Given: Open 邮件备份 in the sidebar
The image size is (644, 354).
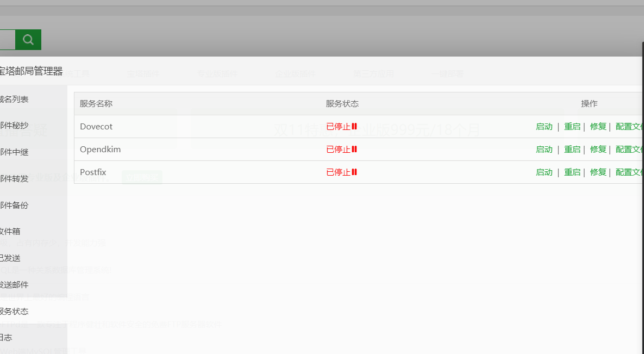Looking at the screenshot, I should pyautogui.click(x=14, y=205).
